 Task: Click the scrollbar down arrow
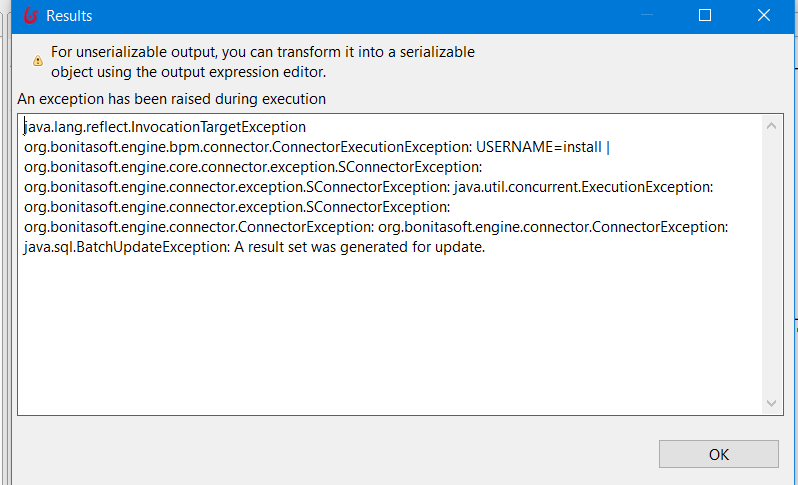pyautogui.click(x=772, y=402)
